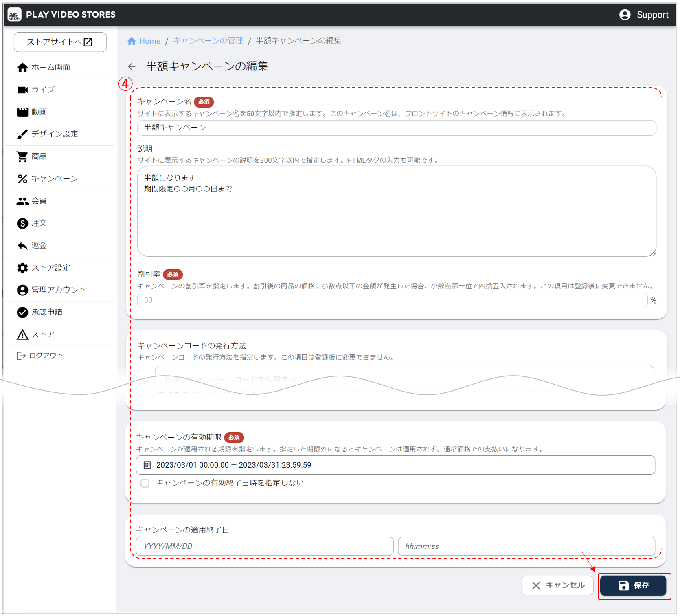The height and width of the screenshot is (616, 680).
Task: Open the YYYY/MM/DD end date picker
Action: 265,546
